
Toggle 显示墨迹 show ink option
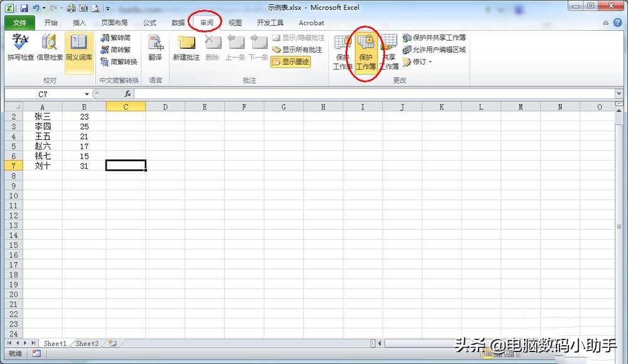[x=290, y=62]
